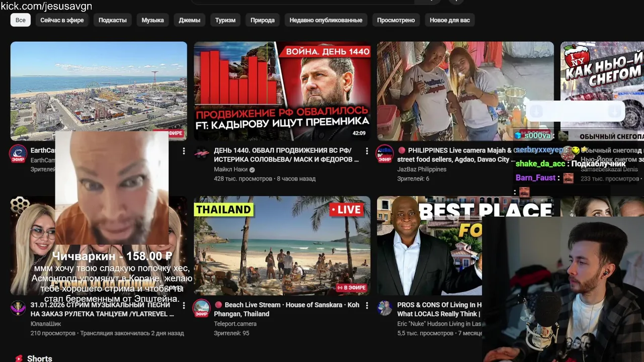Open the "Beach Live Stream · House of Sanskara" title
644x362 pixels.
(x=287, y=309)
